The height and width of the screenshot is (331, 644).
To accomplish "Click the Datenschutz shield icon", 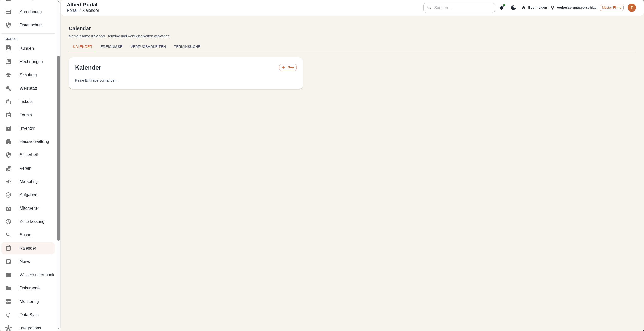I will coord(8,25).
